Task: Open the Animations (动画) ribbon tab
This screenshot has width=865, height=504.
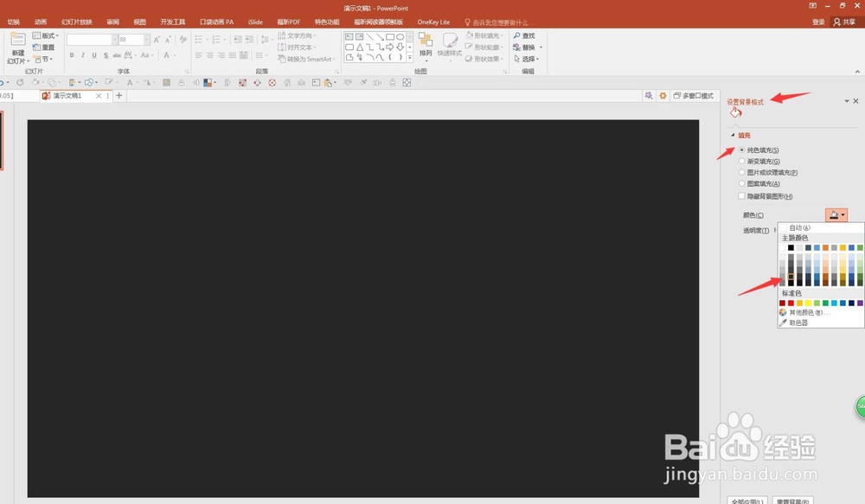Action: pos(41,22)
